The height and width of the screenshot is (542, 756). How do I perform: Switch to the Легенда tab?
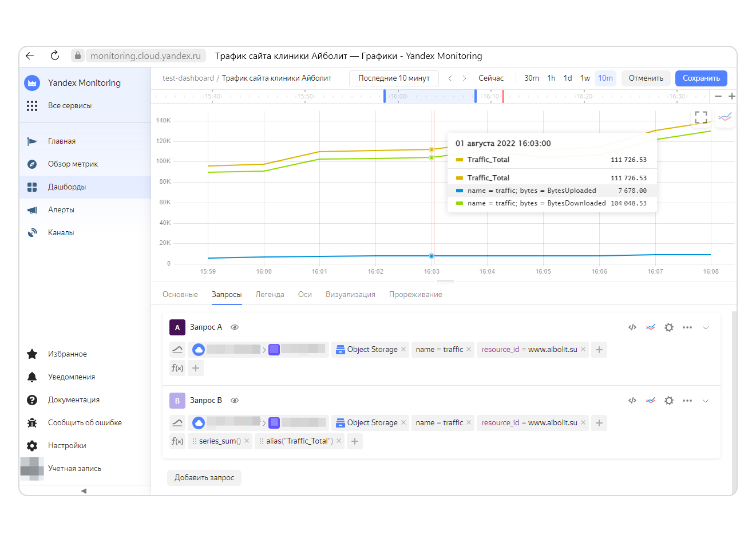[x=270, y=295]
